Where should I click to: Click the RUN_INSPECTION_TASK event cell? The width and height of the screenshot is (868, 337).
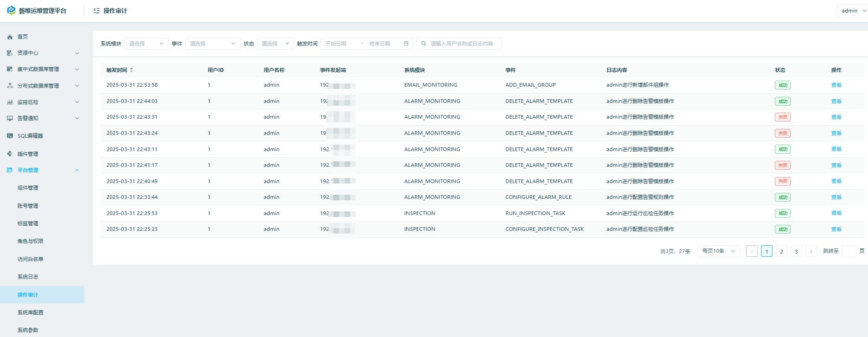tap(535, 213)
